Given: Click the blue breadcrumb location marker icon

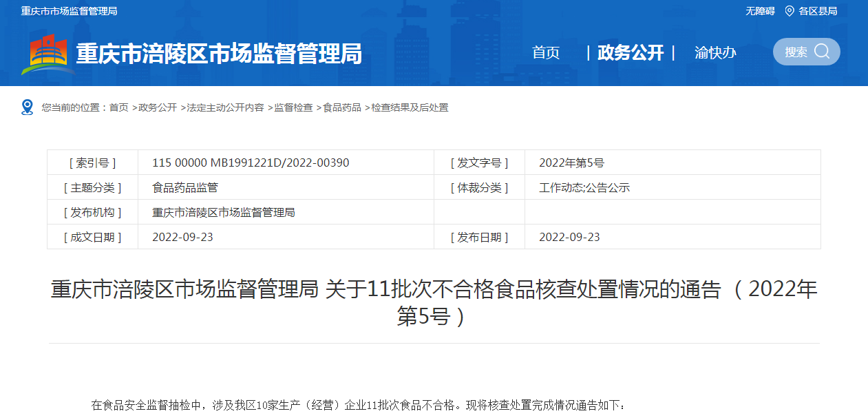Looking at the screenshot, I should pyautogui.click(x=28, y=107).
